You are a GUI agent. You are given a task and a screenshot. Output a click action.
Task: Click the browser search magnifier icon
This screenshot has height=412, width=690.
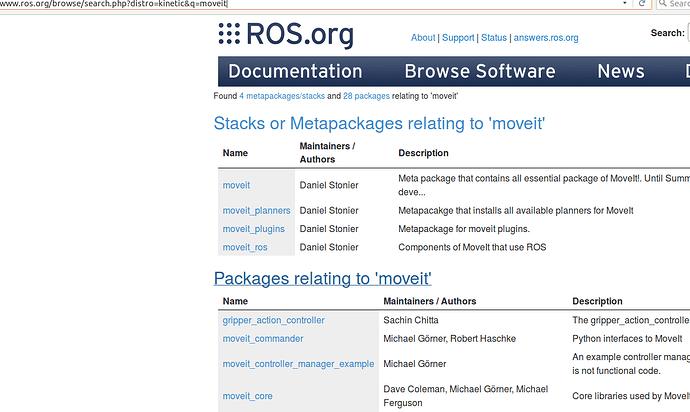[663, 4]
